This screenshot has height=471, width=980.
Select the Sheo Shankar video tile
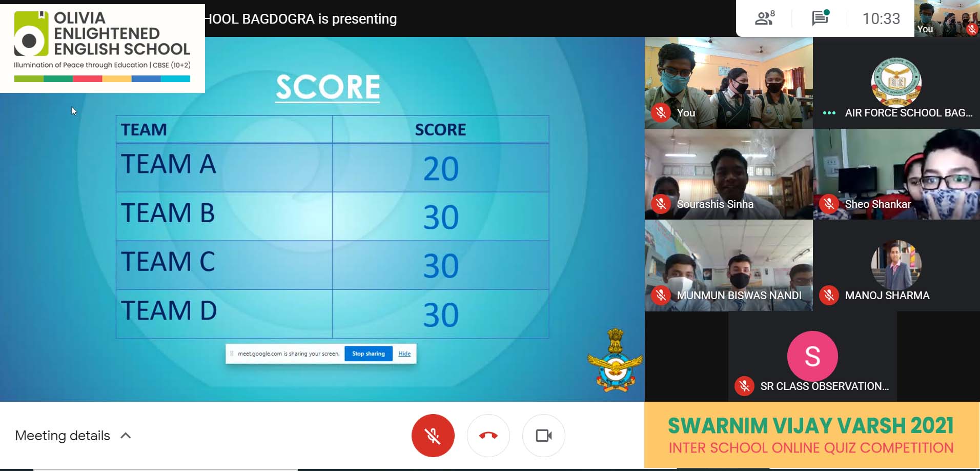[896, 173]
